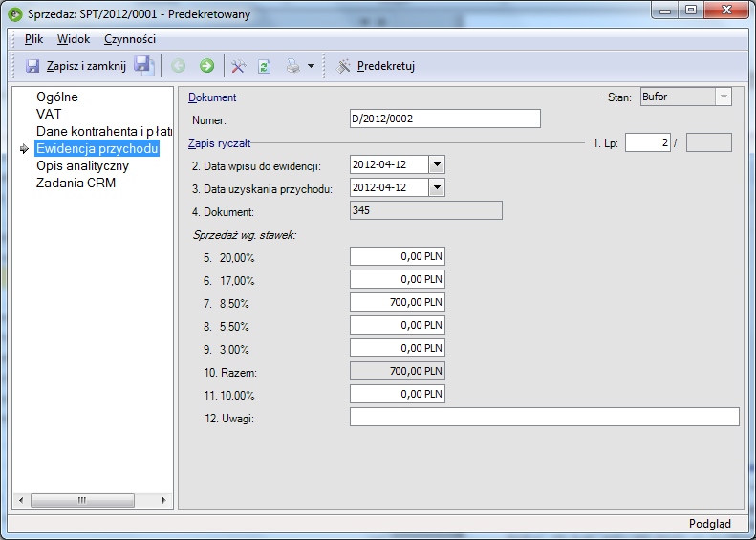The height and width of the screenshot is (540, 756).
Task: Select VAT in the side panel
Action: [49, 115]
